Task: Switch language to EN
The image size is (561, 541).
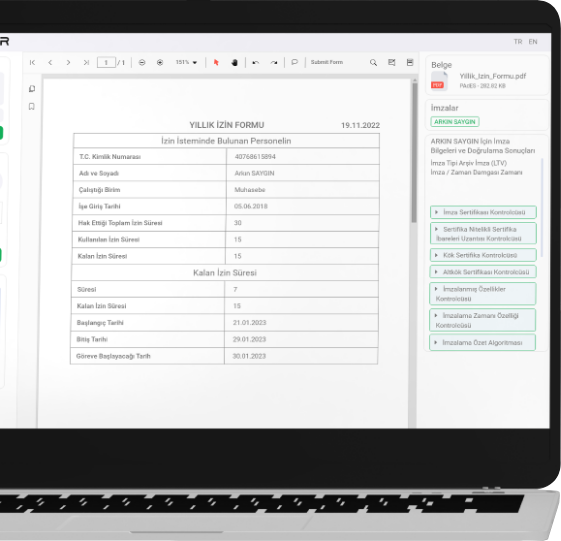Action: [x=533, y=42]
